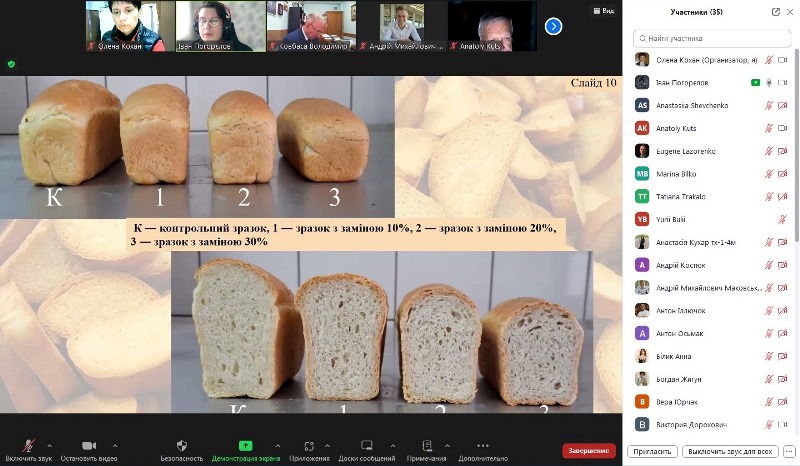This screenshot has height=466, width=800.
Task: Click the green Демонстрация экрана share icon
Action: tap(245, 446)
